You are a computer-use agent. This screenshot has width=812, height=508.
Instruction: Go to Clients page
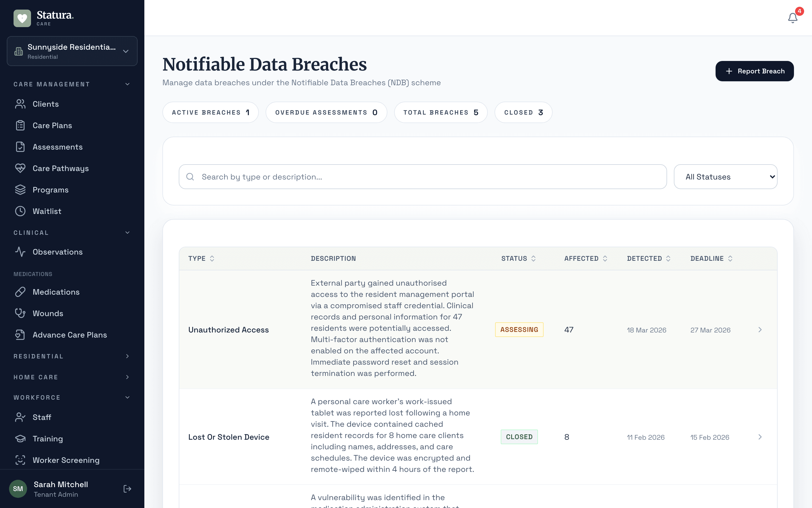click(72, 104)
